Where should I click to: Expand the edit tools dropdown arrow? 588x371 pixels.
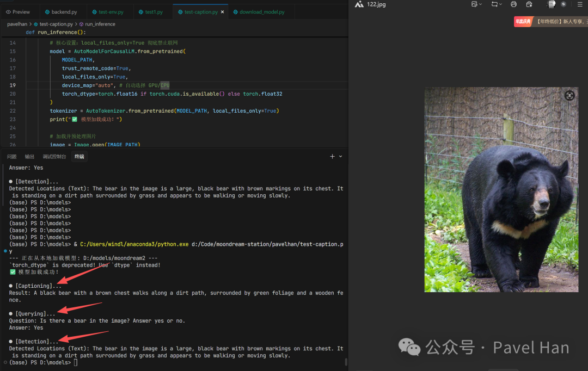(480, 4)
